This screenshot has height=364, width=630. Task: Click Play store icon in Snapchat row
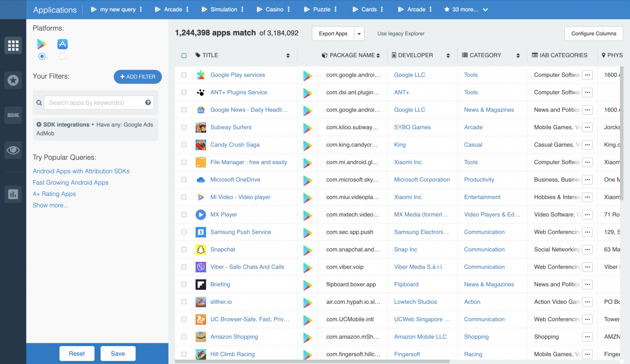pyautogui.click(x=308, y=250)
